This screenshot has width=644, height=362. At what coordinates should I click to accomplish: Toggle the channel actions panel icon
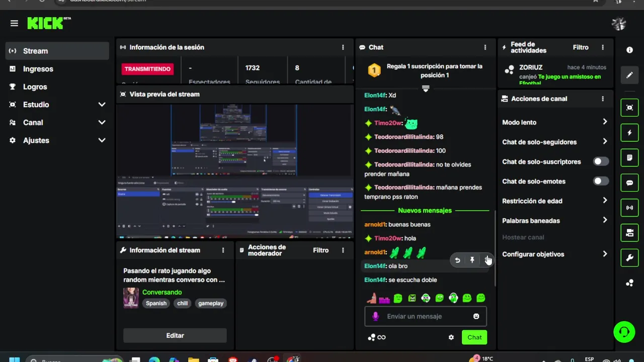tap(629, 233)
